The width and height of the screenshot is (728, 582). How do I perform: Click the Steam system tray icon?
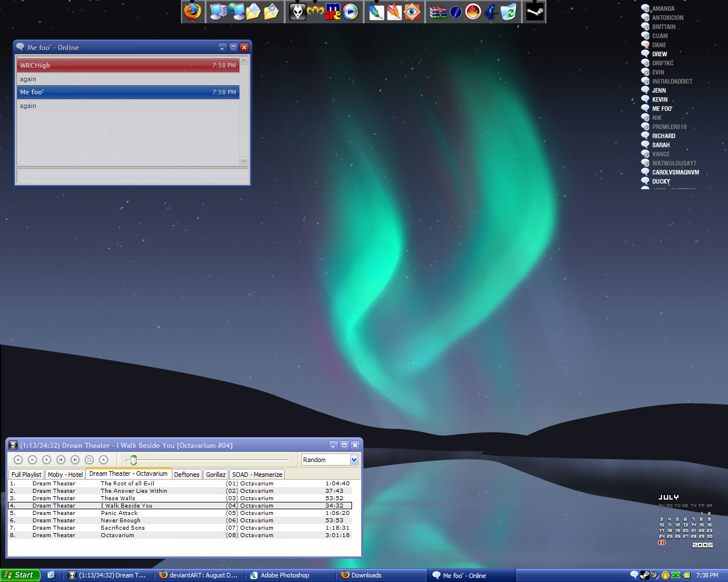coord(644,575)
